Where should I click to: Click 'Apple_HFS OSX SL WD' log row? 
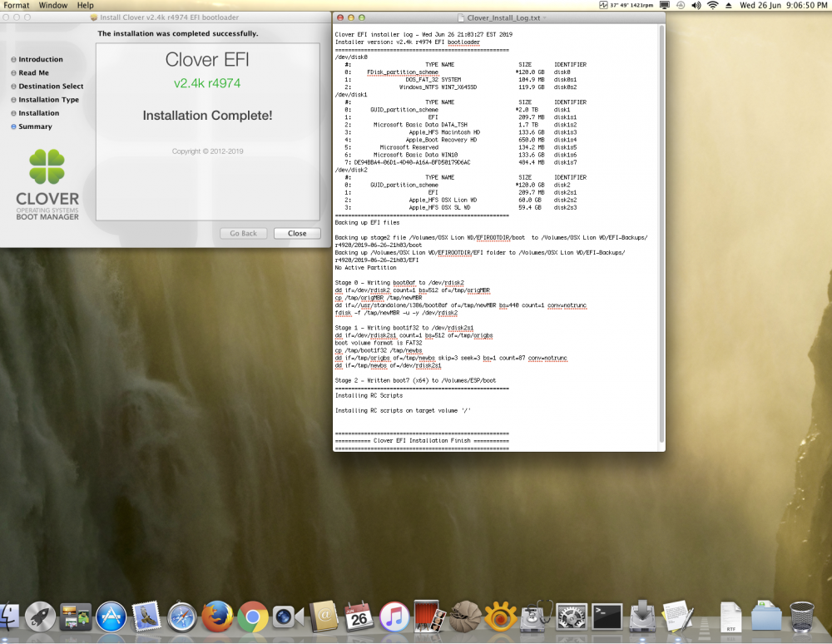[x=461, y=208]
